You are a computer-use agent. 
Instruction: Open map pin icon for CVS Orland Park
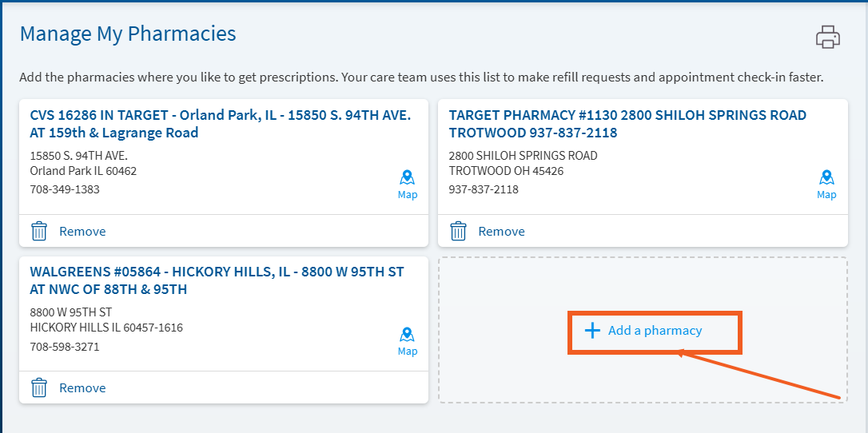(408, 178)
